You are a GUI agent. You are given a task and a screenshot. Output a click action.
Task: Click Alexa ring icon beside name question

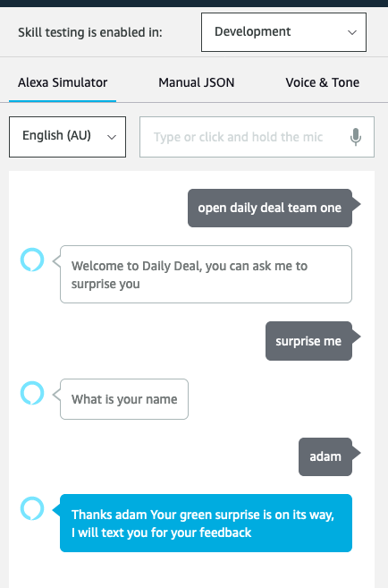click(32, 393)
